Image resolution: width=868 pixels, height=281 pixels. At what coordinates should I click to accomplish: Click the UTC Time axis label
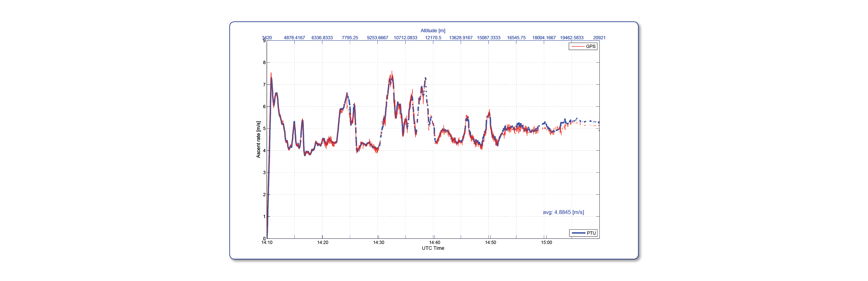pos(433,248)
